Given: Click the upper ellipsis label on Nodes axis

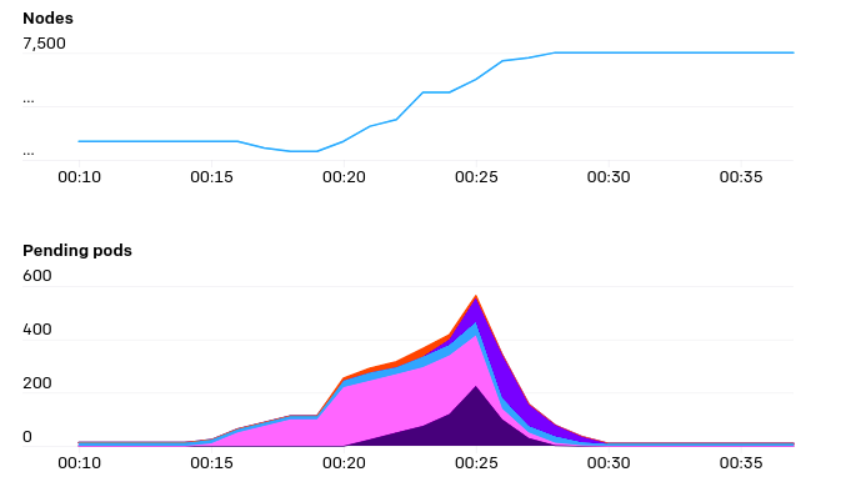Looking at the screenshot, I should (x=29, y=99).
